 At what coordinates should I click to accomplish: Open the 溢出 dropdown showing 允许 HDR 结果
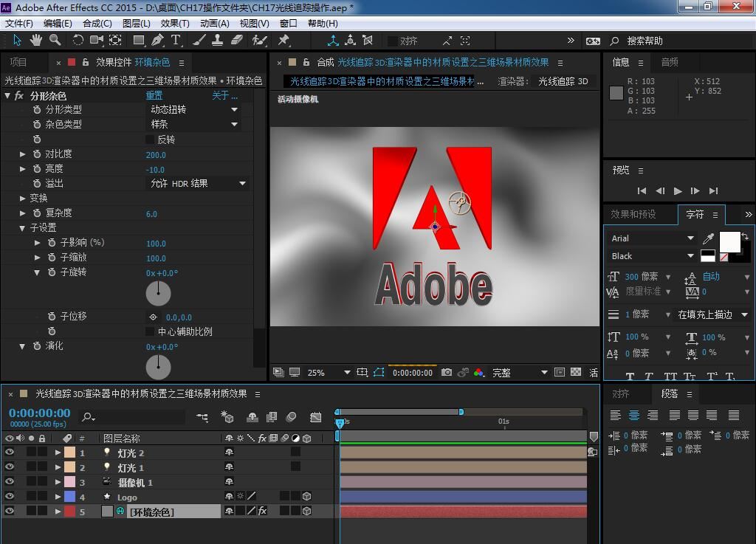coord(198,184)
